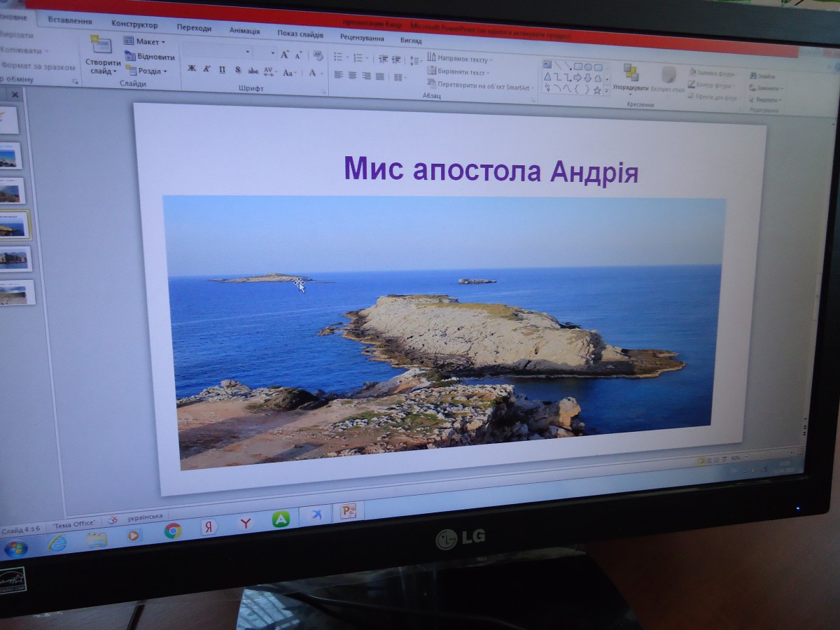Apply text shadow S button
This screenshot has height=630, width=840.
238,70
